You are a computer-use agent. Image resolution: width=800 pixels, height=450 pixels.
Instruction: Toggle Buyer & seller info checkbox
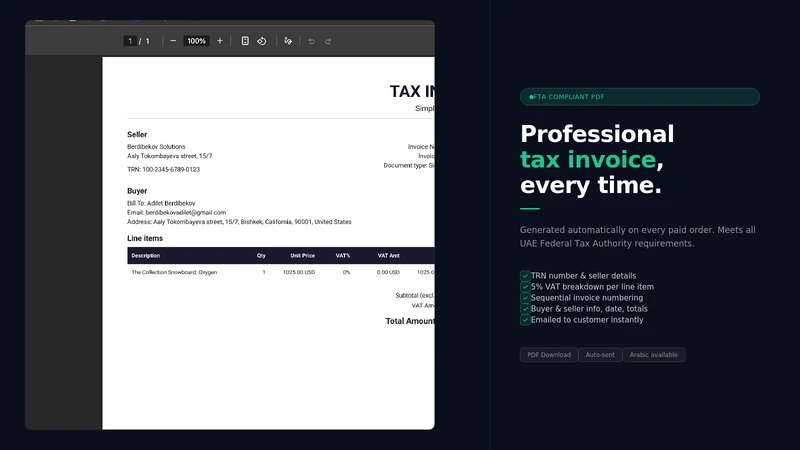[525, 309]
